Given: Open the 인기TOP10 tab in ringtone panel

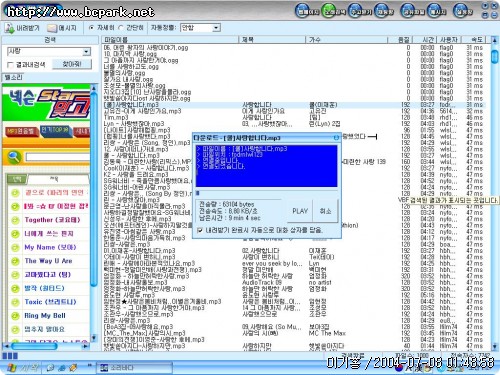Looking at the screenshot, I should click(55, 130).
